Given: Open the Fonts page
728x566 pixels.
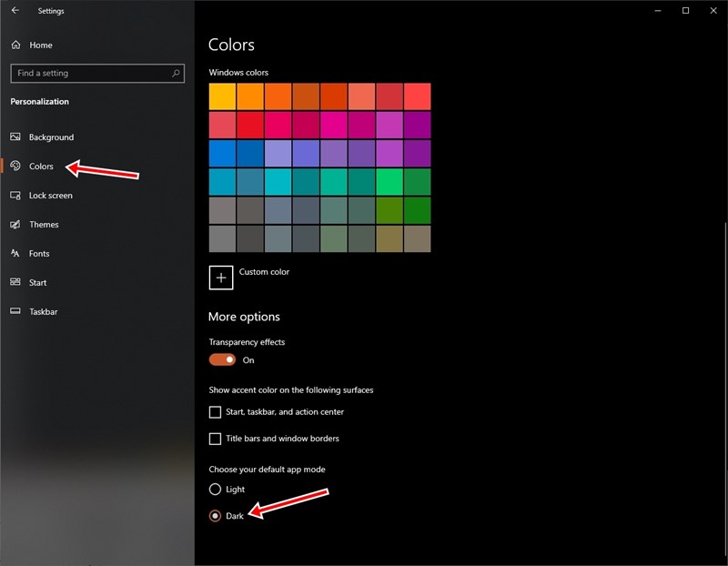Looking at the screenshot, I should pos(39,254).
